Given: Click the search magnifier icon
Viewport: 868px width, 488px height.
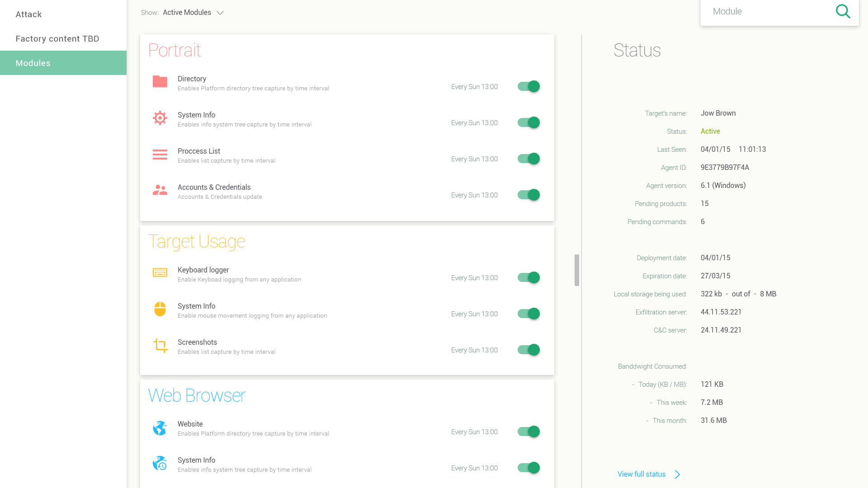Looking at the screenshot, I should [x=843, y=11].
